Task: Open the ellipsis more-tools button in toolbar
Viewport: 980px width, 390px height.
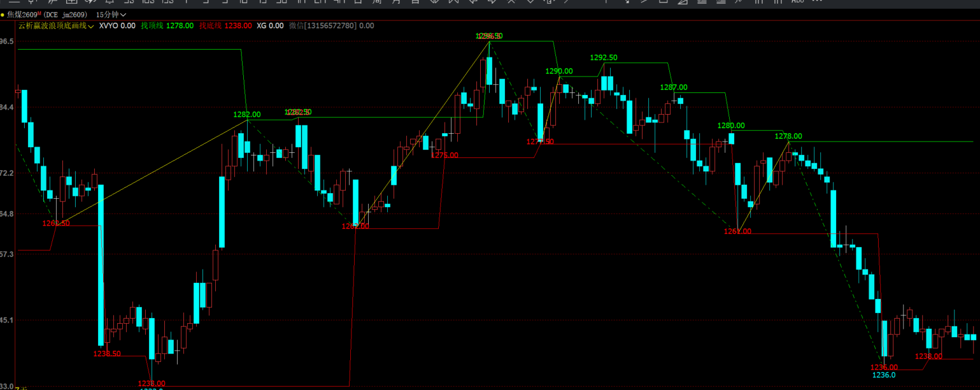Action: coord(816,2)
